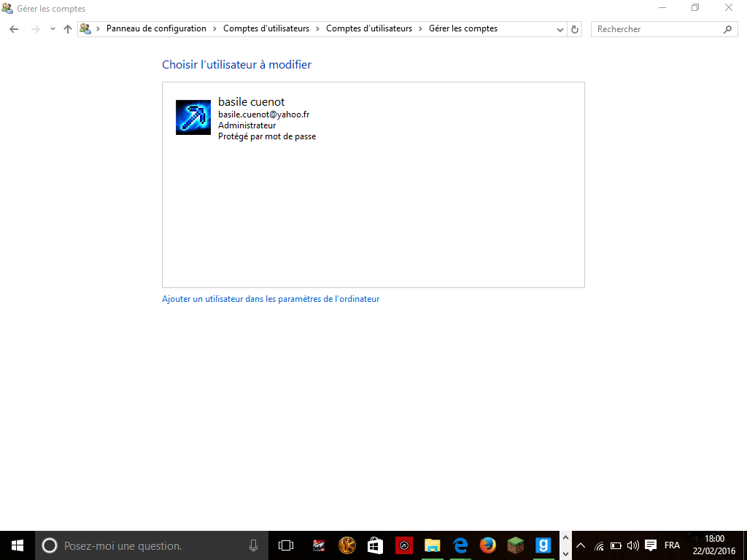747x560 pixels.
Task: Restore down the Gérer les comptes window
Action: coord(695,7)
